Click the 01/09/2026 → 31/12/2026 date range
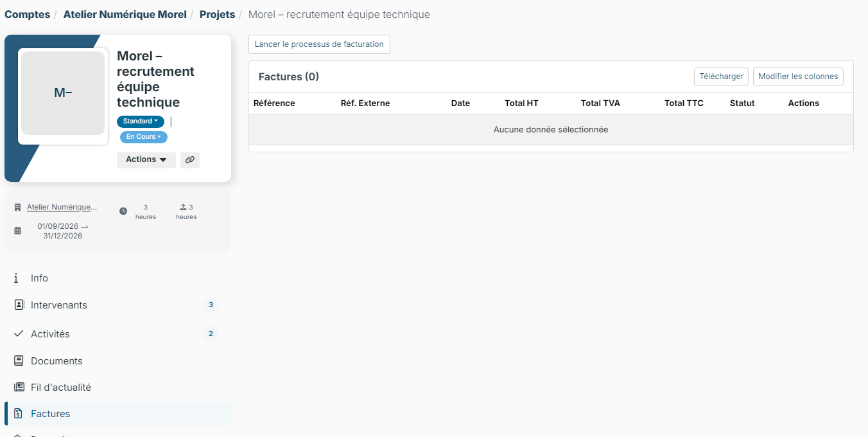 click(x=63, y=231)
